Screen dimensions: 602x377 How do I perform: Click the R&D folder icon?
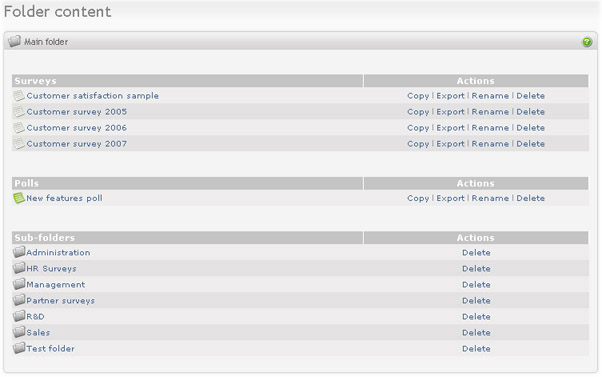pyautogui.click(x=19, y=316)
